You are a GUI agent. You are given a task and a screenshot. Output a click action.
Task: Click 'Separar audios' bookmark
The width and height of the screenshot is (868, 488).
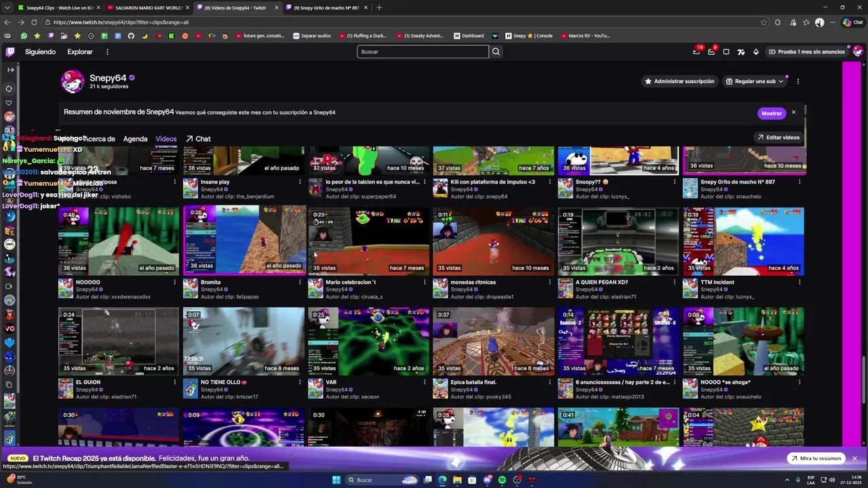pos(312,36)
